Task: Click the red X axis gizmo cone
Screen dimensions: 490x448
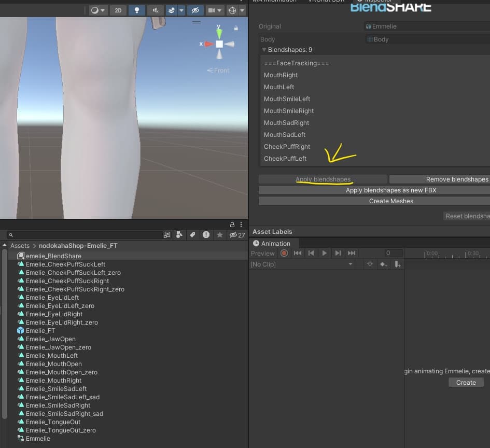Action: (209, 44)
